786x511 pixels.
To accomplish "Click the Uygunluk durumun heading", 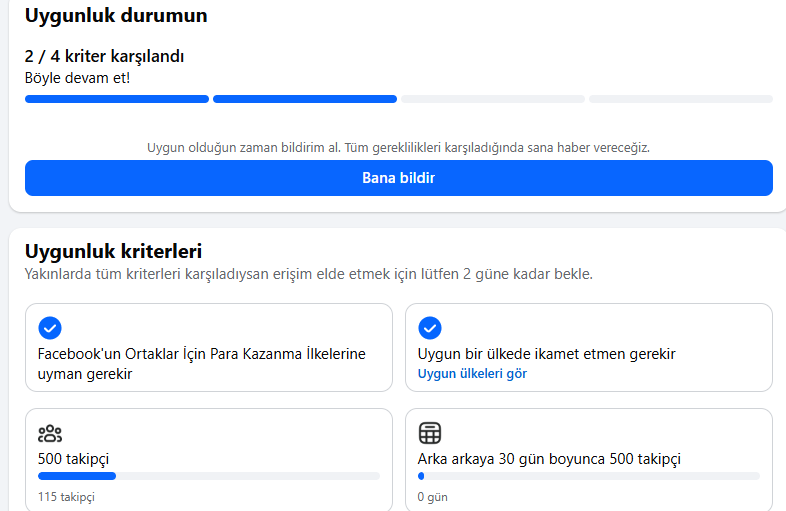I will tap(116, 16).
